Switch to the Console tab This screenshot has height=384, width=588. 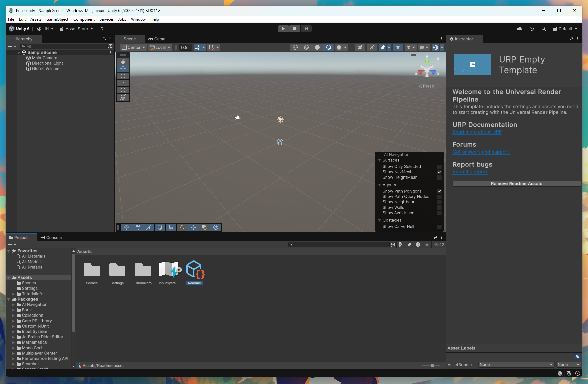point(51,238)
